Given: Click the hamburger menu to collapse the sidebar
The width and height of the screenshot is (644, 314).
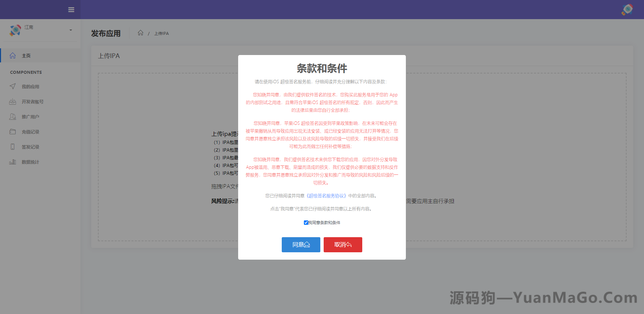Looking at the screenshot, I should 71,10.
